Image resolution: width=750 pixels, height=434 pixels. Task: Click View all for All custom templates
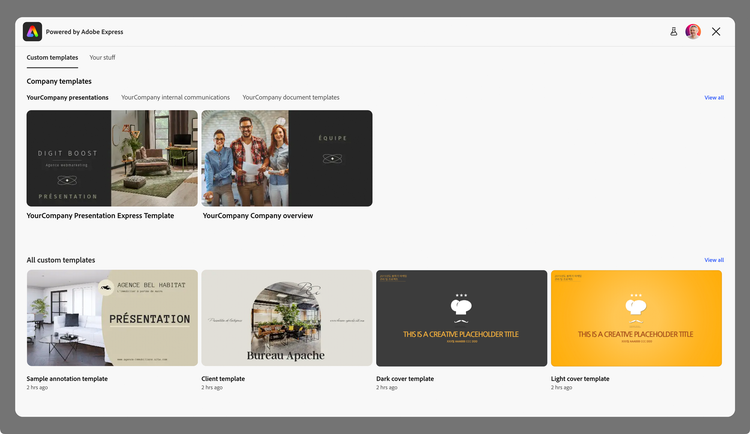coord(714,260)
